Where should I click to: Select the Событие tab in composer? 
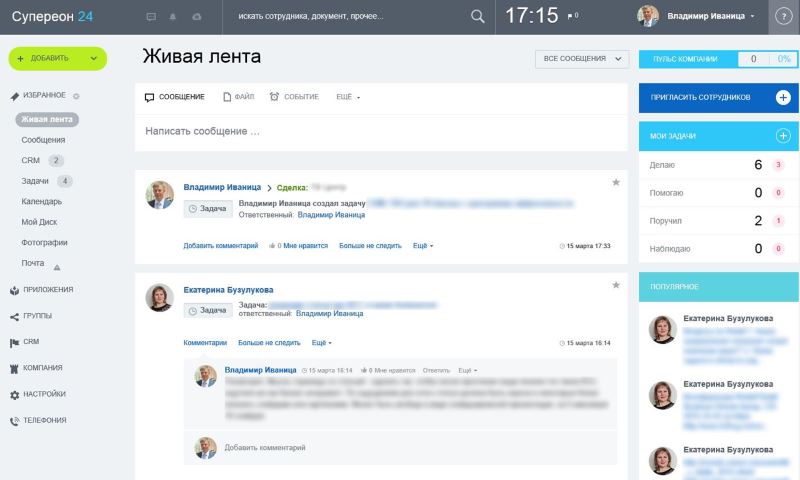[x=294, y=97]
